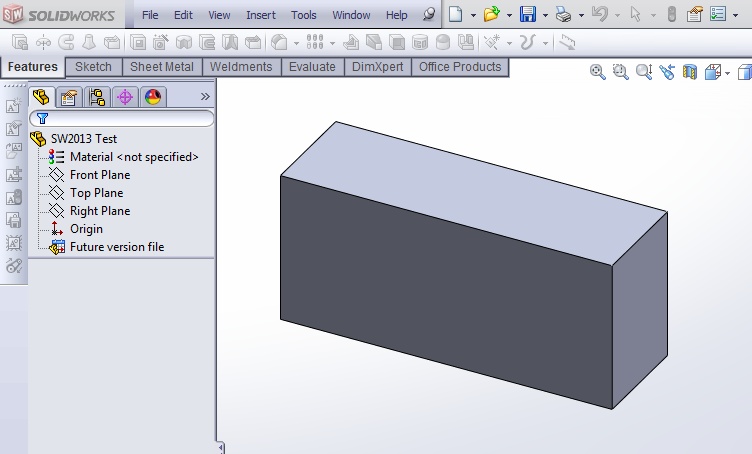The image size is (752, 454).
Task: Expand the View Orientation dropdown arrow
Action: pos(728,73)
